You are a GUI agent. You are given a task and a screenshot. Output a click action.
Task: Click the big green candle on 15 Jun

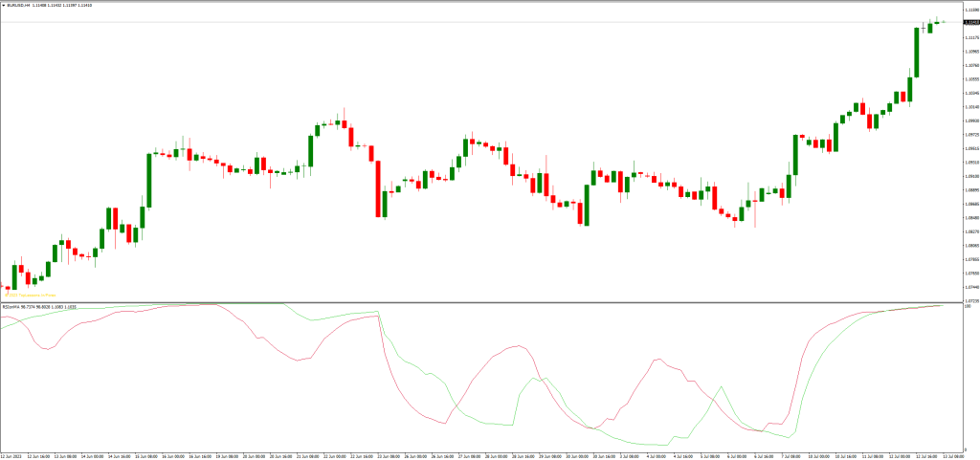(x=149, y=179)
